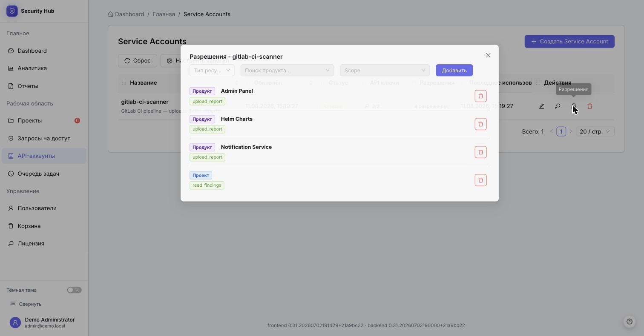
Task: Follow the Главная breadcrumb link
Action: tap(164, 14)
